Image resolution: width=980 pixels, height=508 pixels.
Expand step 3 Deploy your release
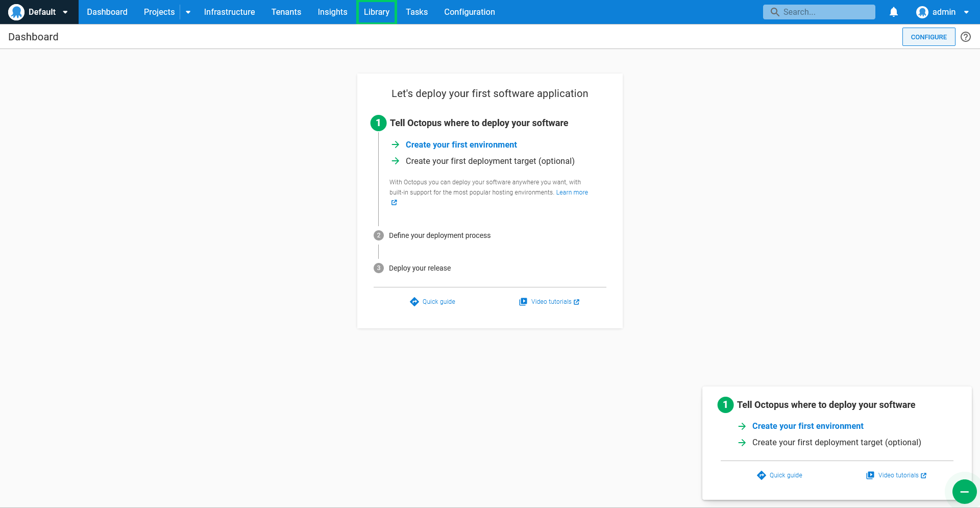click(x=420, y=268)
